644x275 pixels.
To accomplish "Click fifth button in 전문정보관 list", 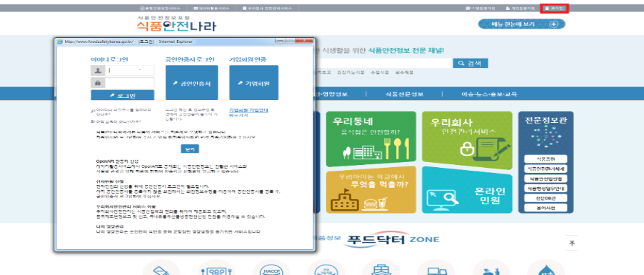I will click(545, 198).
